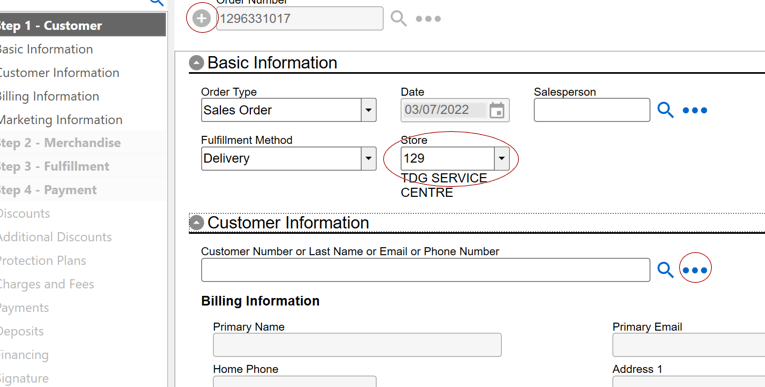
Task: Open customer more options ellipsis
Action: point(695,270)
